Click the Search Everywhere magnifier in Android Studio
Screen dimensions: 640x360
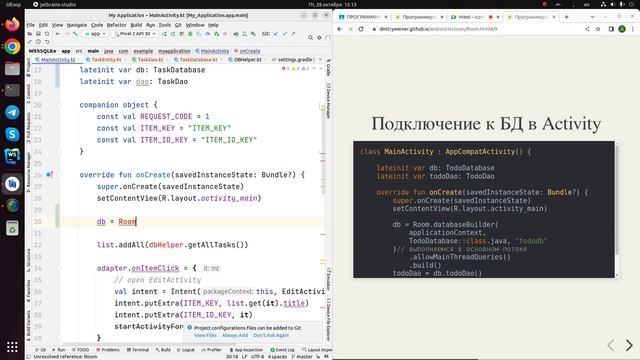tap(311, 37)
